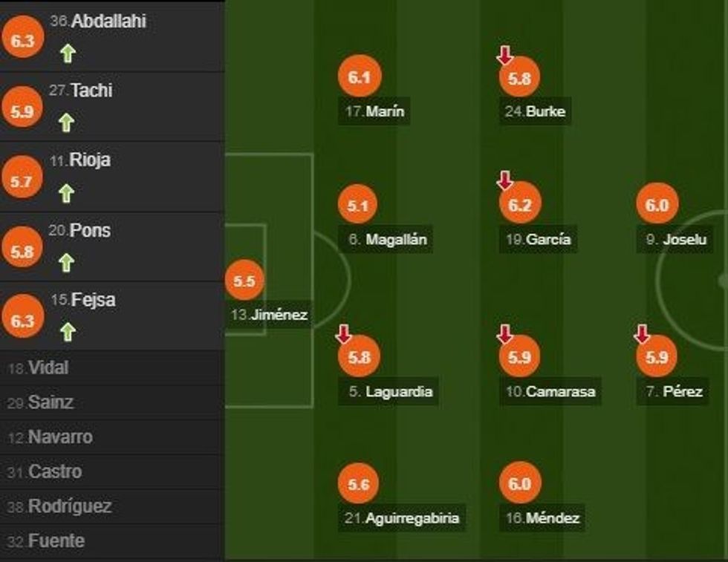
Task: Click the red arrow on Laguardia's rating
Action: (x=343, y=334)
